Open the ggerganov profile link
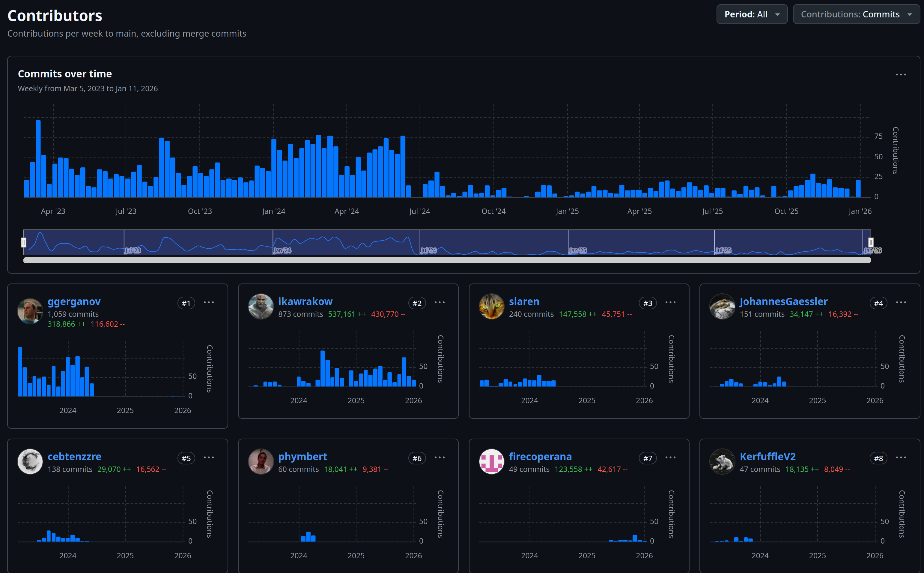 74,301
